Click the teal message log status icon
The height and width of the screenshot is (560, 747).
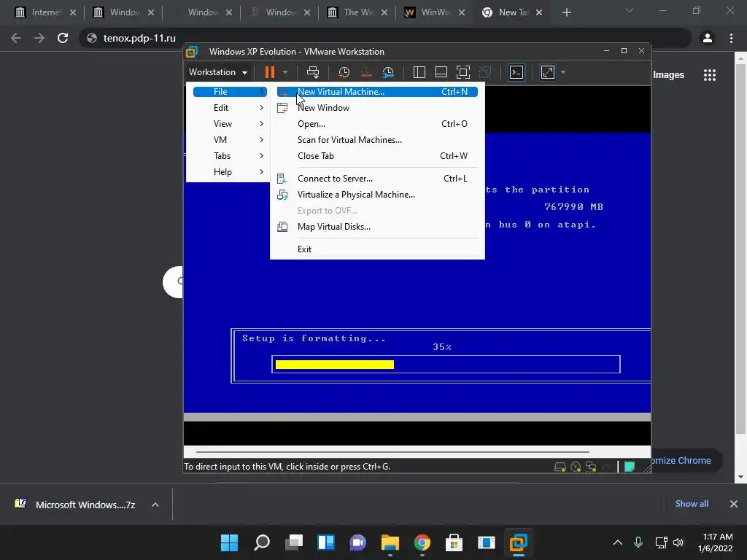630,467
